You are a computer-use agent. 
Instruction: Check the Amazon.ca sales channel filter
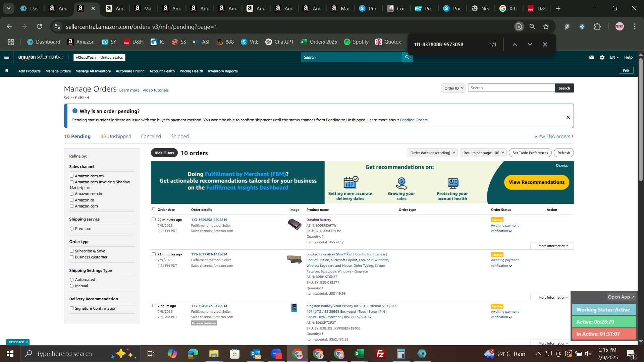click(71, 200)
